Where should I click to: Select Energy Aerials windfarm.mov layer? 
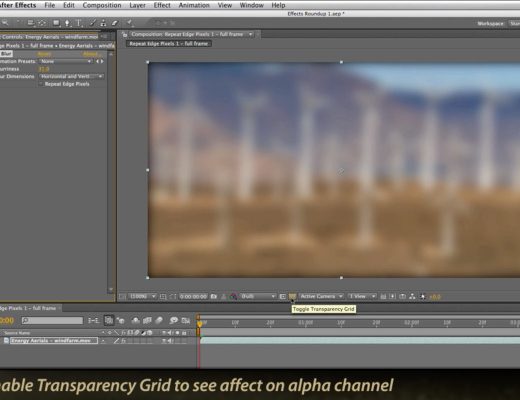coord(54,341)
